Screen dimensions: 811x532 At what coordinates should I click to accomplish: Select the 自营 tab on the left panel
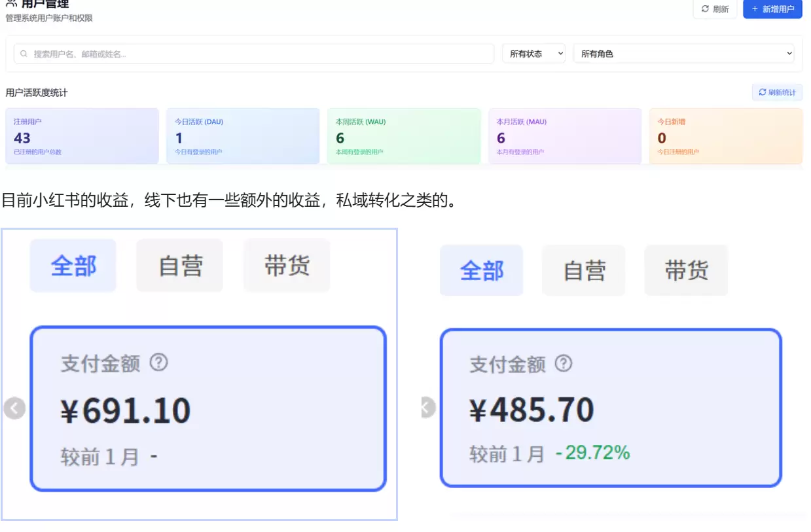[179, 265]
